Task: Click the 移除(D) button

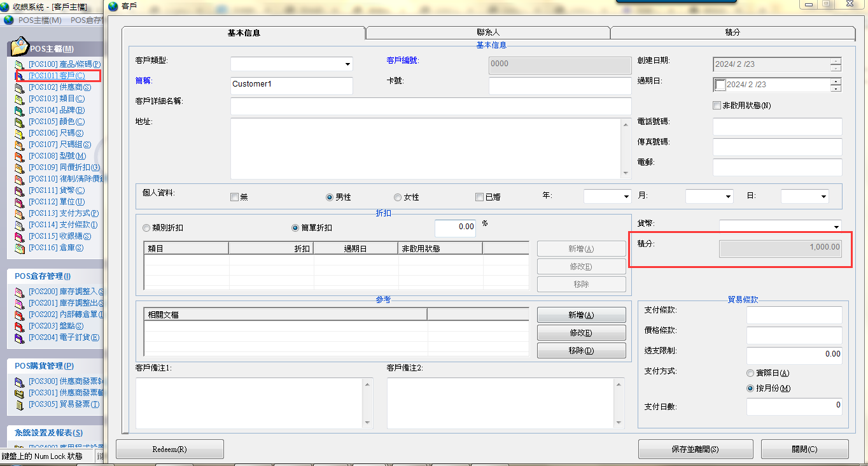Action: tap(581, 351)
